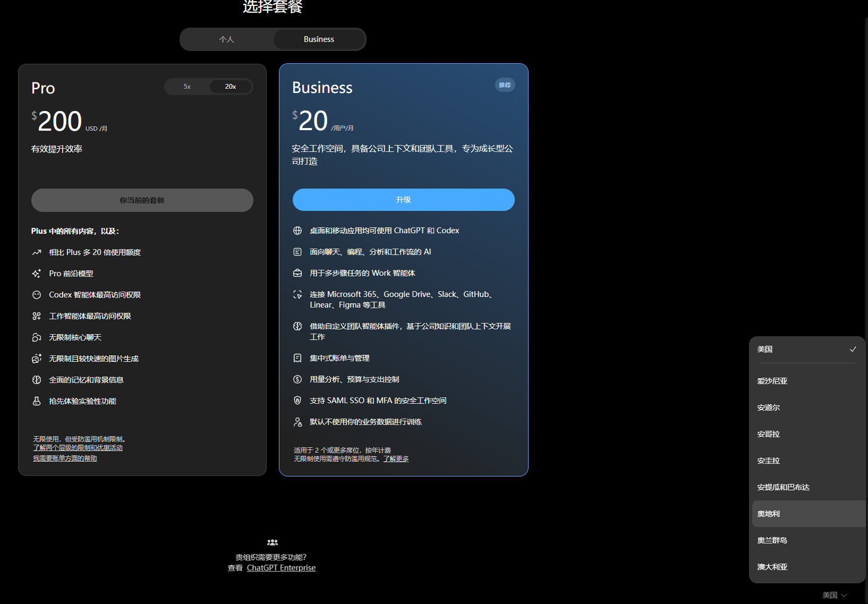Click the briefcase icon beside 用于多步骤任务的 Work 智能体
Image resolution: width=868 pixels, height=604 pixels.
(x=297, y=273)
